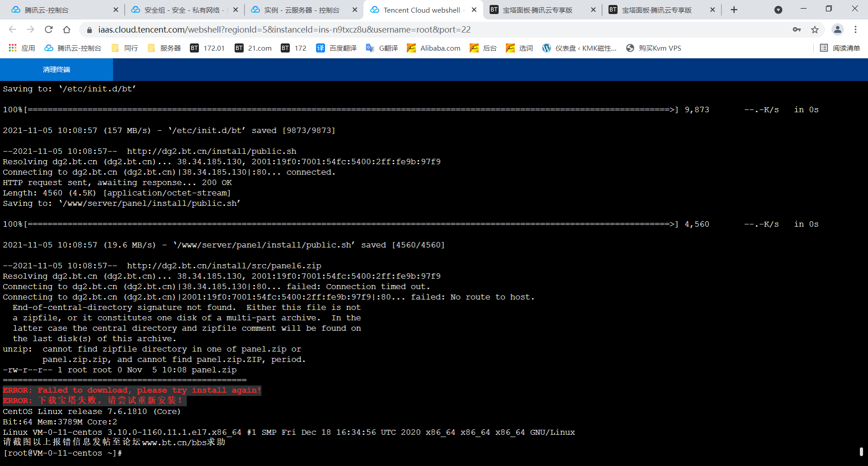Click the 'HTTP request sent' 200 OK line
Screen dimensions: 868x466
pyautogui.click(x=117, y=182)
